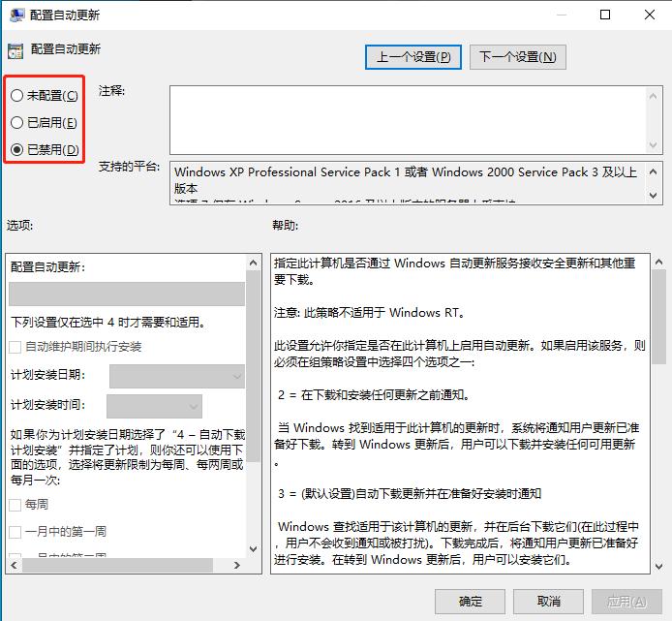672x621 pixels.
Task: Click right arrow of options horizontal scrollbar
Action: 236,565
